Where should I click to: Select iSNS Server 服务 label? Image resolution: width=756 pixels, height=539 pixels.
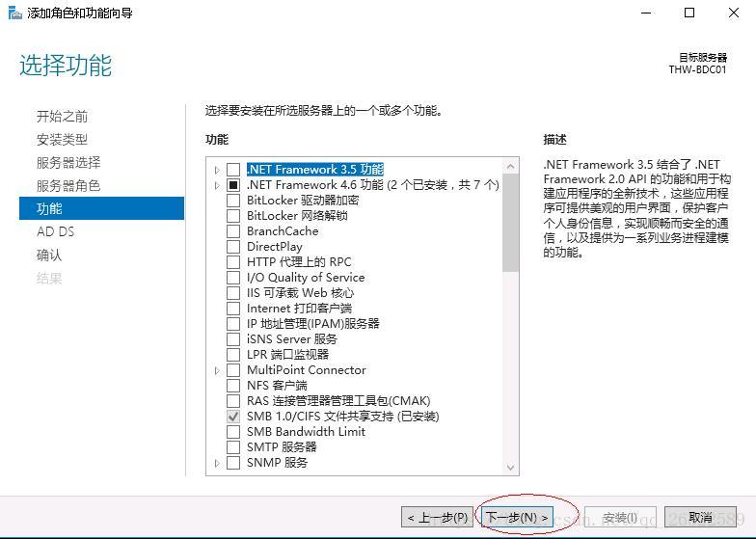[291, 339]
